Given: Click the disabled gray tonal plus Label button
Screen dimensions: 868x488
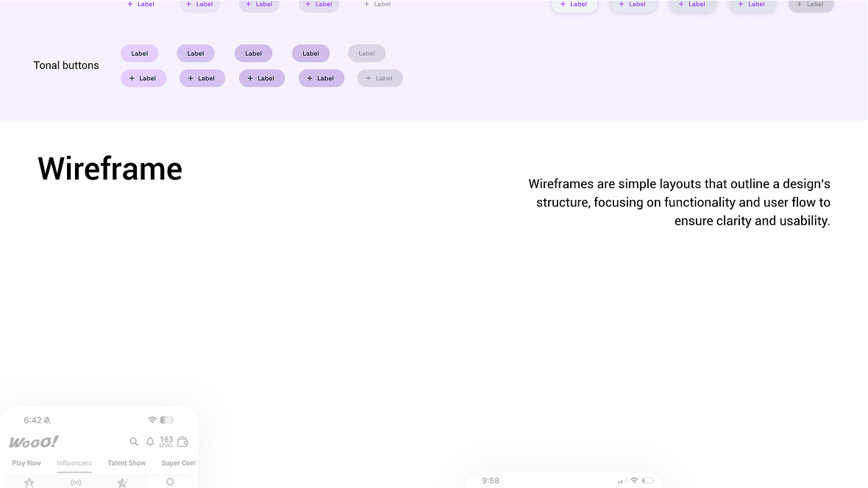Looking at the screenshot, I should [380, 79].
